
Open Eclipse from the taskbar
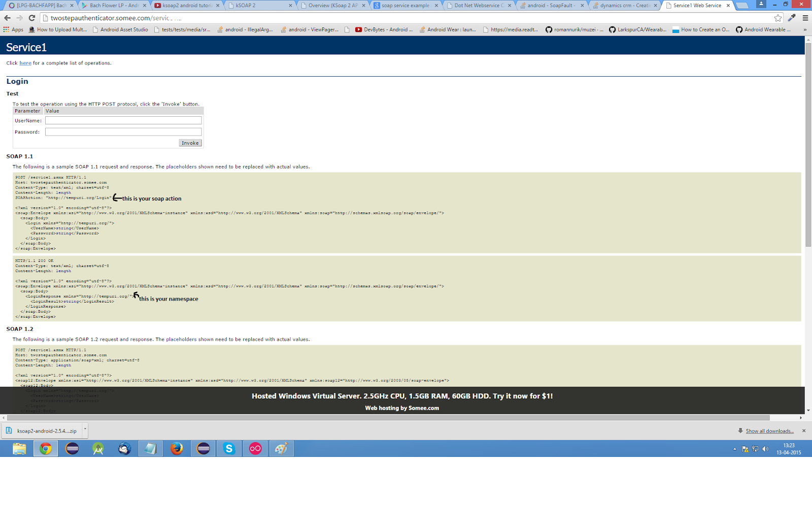(x=73, y=448)
